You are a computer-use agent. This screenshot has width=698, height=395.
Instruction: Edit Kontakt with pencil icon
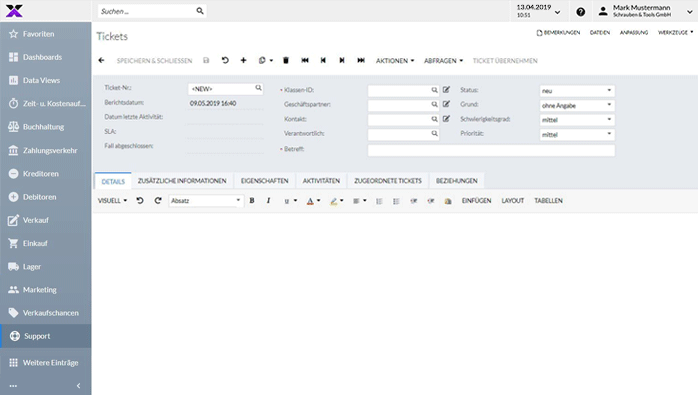pyautogui.click(x=446, y=119)
